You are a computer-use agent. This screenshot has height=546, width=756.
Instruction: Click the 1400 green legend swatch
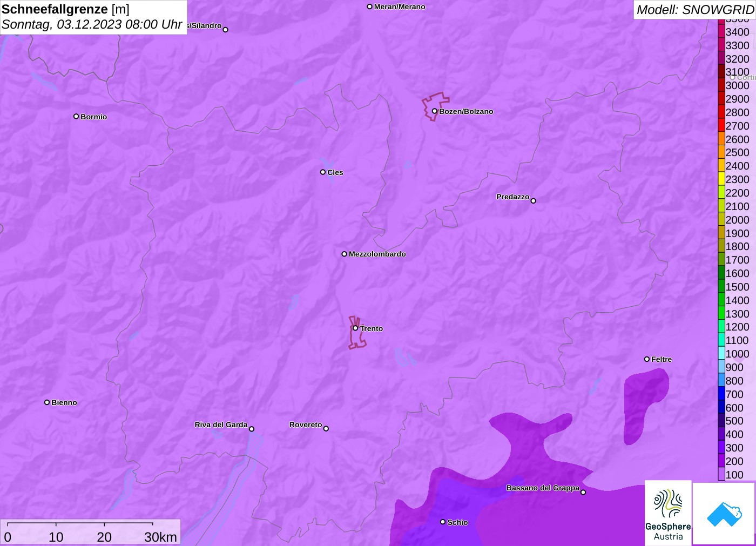coord(721,300)
